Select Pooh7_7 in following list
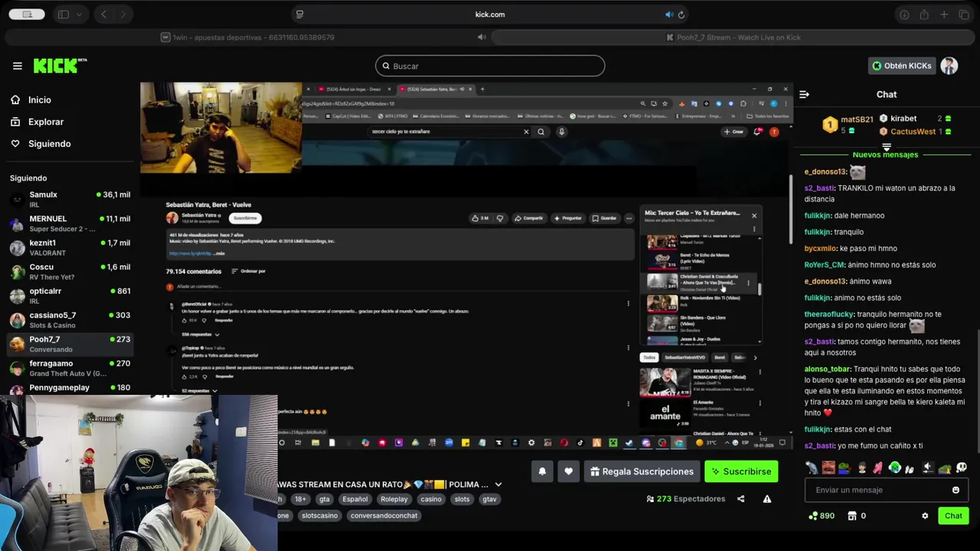980x551 pixels. 70,344
